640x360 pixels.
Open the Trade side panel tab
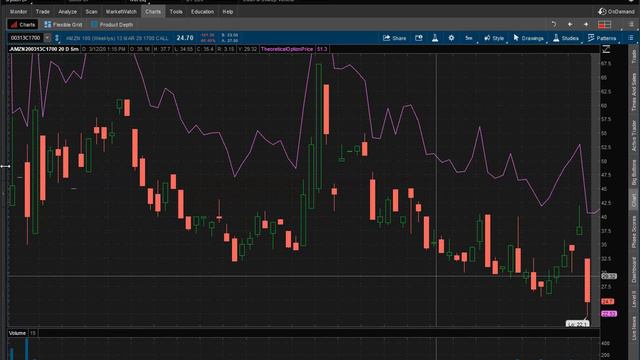(x=634, y=55)
